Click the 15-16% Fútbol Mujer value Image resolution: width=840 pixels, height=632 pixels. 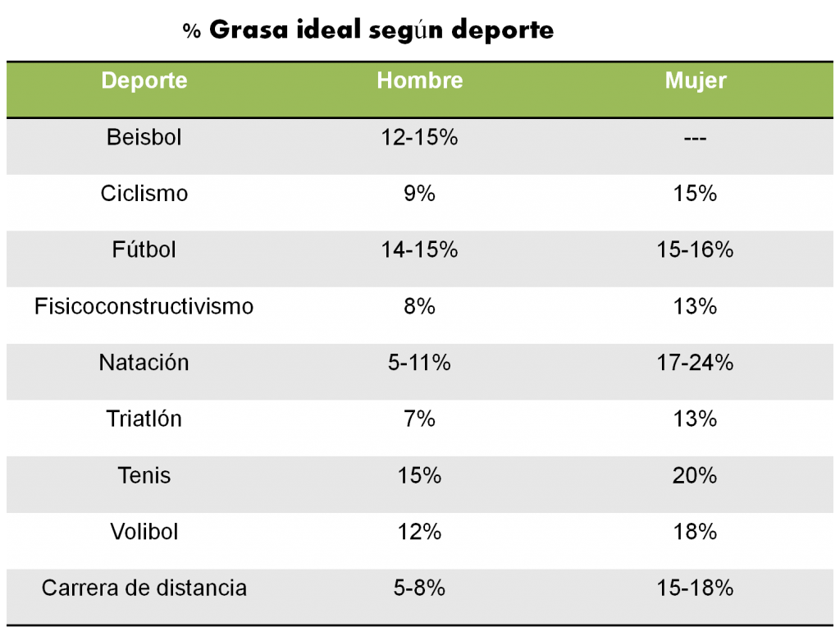tap(696, 250)
